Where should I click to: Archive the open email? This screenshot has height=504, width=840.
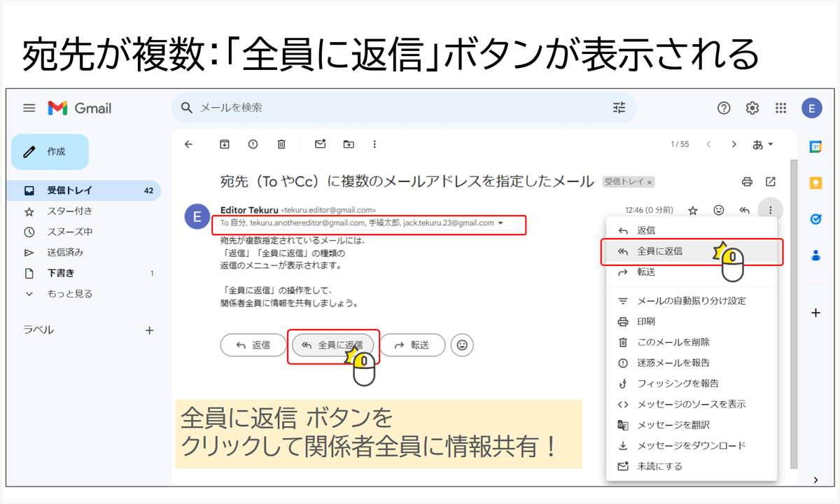coord(225,143)
